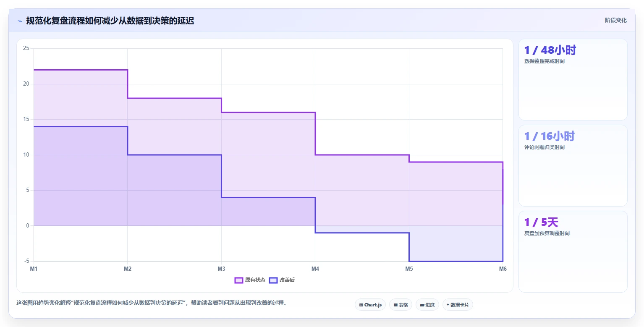Click the M6 x-axis label
This screenshot has width=644, height=327.
click(503, 269)
